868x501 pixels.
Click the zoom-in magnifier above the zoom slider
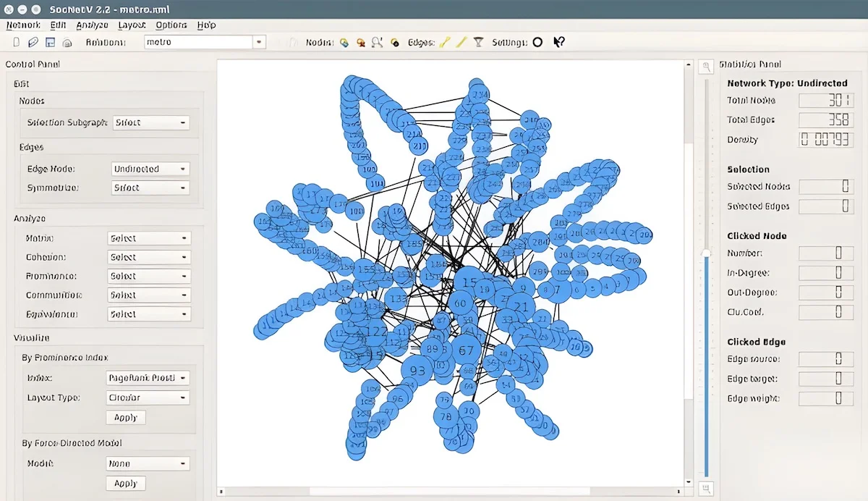pos(706,66)
